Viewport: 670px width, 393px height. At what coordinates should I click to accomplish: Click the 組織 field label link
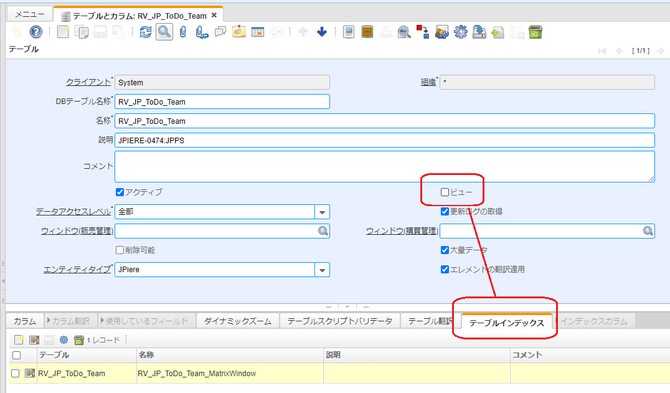pyautogui.click(x=428, y=82)
